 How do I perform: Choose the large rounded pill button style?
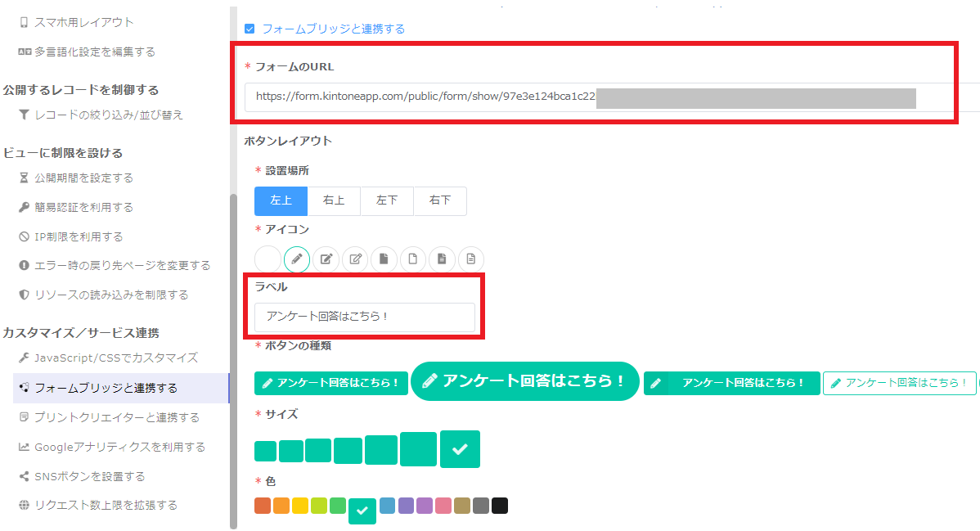(x=524, y=381)
